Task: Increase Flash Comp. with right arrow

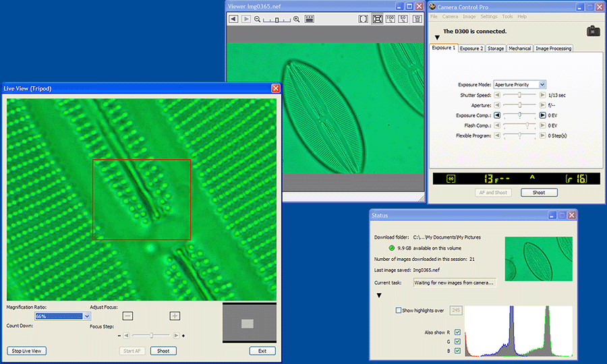Action: [542, 125]
